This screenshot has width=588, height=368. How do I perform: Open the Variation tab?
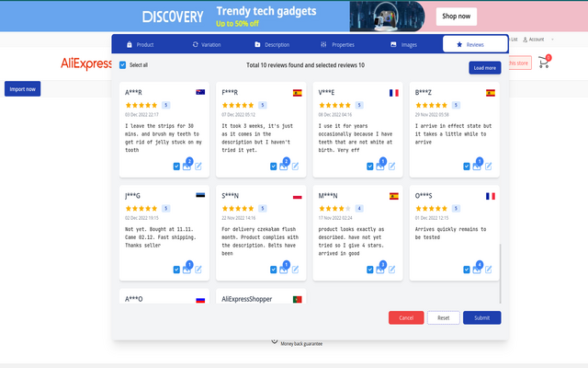point(207,44)
